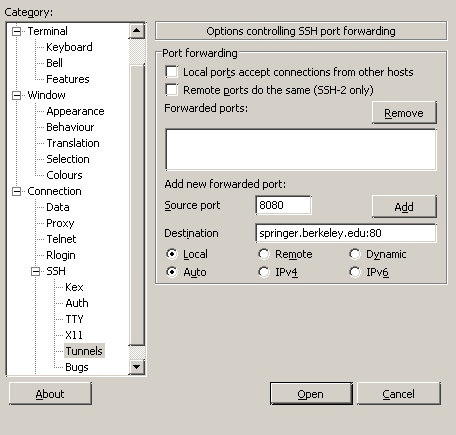Choose the IPv6 radio option

[x=355, y=272]
